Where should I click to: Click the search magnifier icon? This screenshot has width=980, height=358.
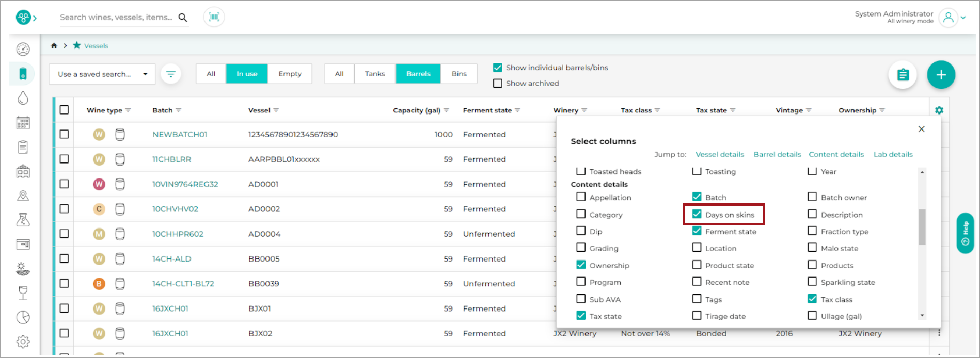[x=183, y=18]
